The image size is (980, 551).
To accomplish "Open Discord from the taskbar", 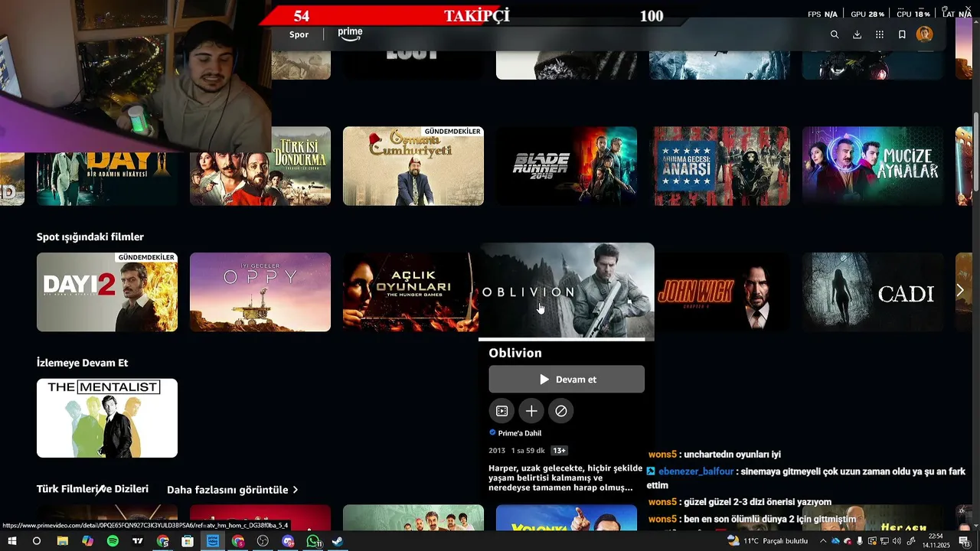I will (288, 541).
